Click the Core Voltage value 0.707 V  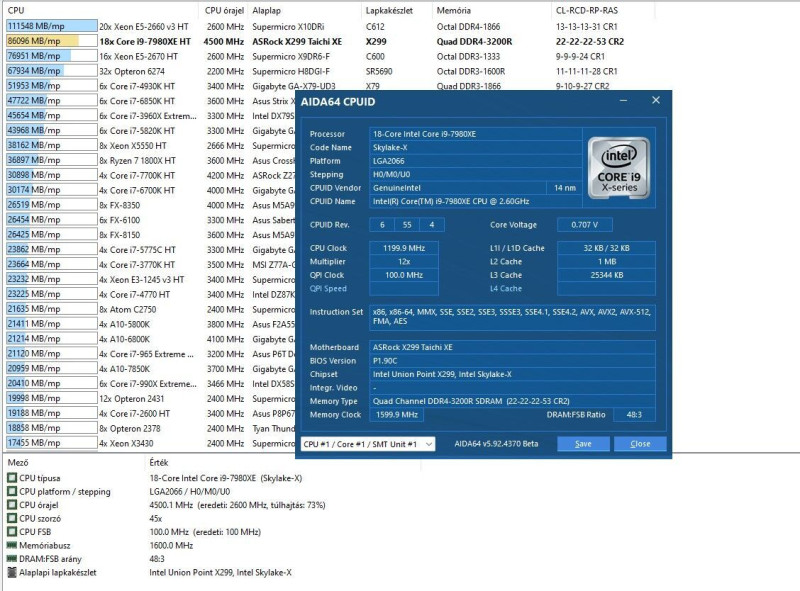(585, 225)
